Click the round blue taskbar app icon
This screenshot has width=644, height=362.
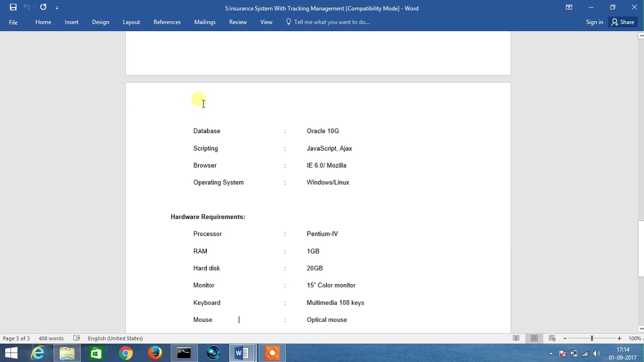click(x=213, y=353)
